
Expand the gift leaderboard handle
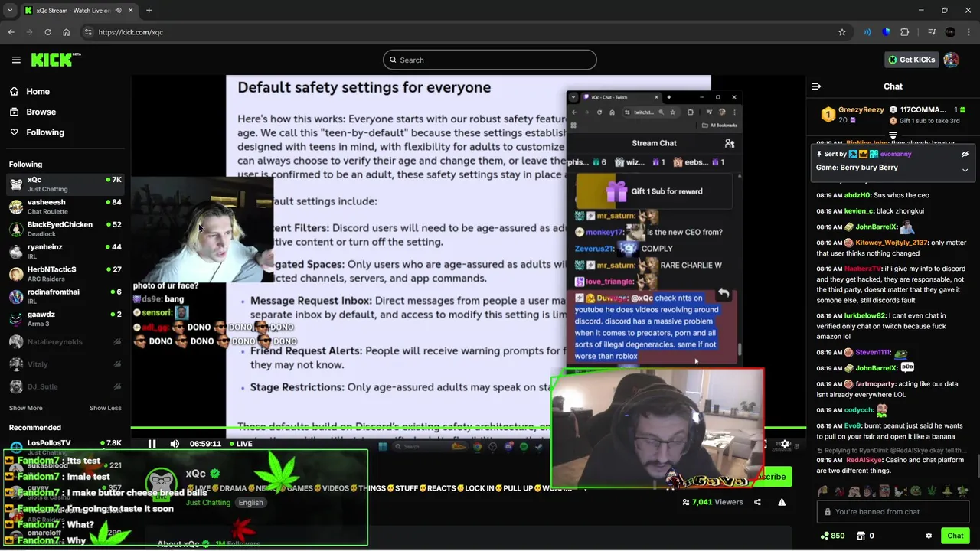pyautogui.click(x=893, y=135)
